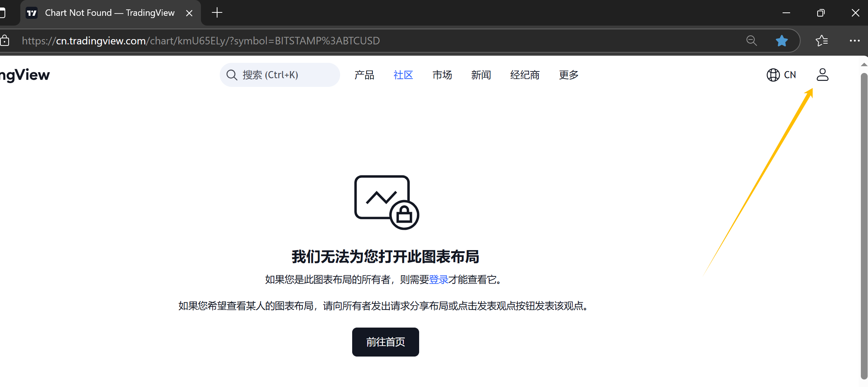Open the CN language selector
Screen dimensions: 868x387
[x=789, y=75]
